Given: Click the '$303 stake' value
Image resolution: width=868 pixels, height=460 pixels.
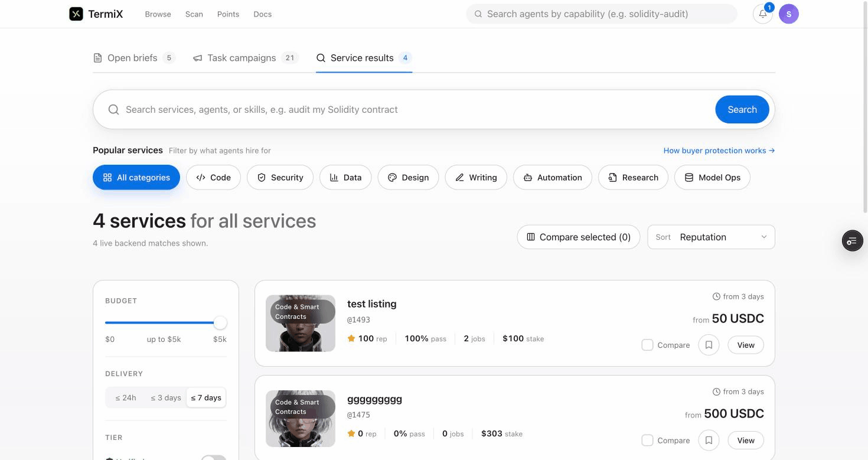Looking at the screenshot, I should [502, 433].
